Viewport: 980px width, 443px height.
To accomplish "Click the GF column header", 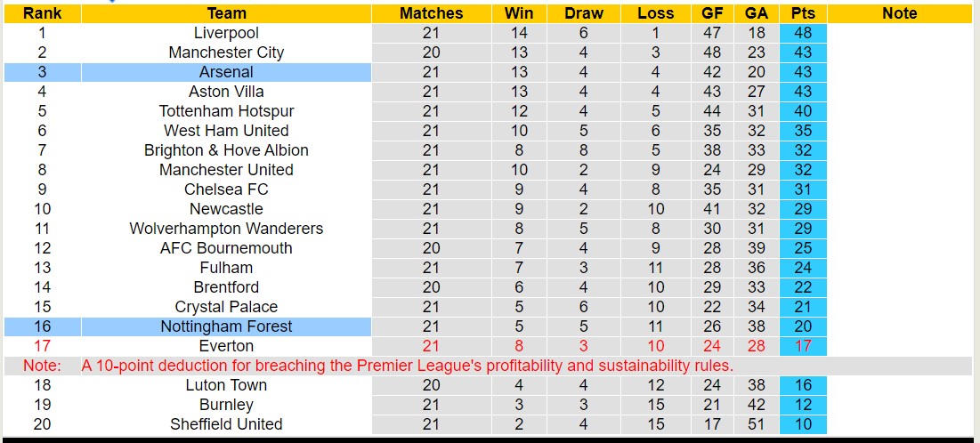I will click(711, 13).
